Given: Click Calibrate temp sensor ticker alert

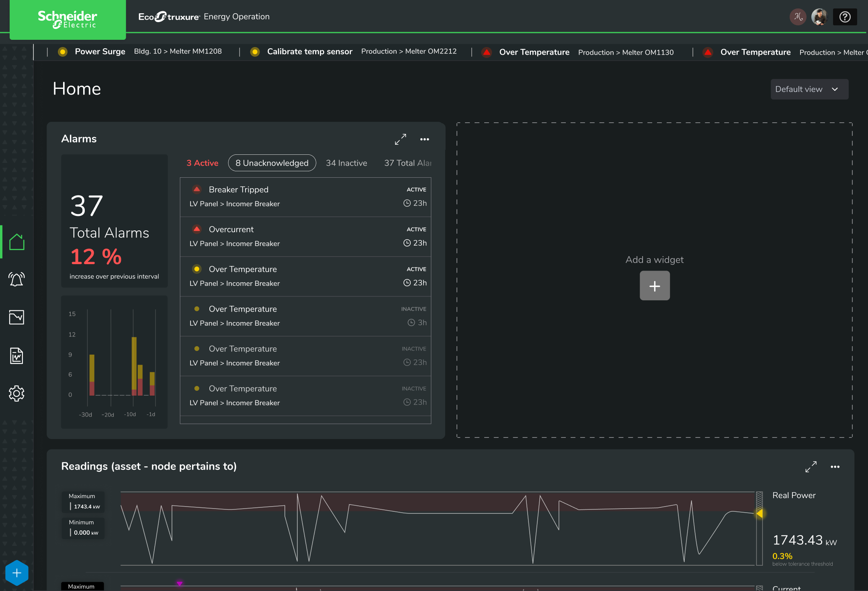Looking at the screenshot, I should 354,52.
